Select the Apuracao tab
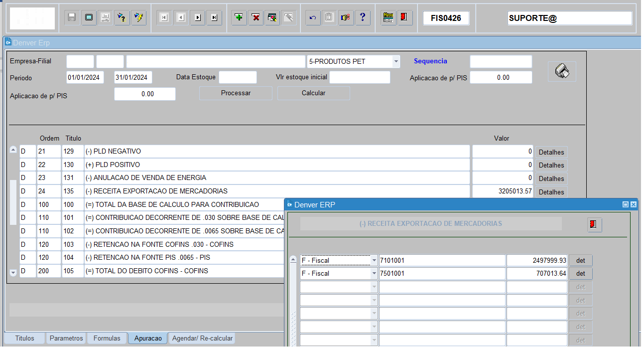Image resolution: width=644 pixels, height=352 pixels. (x=148, y=338)
